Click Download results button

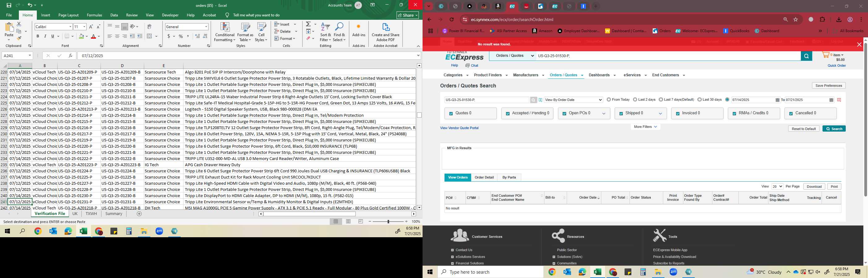(814, 187)
